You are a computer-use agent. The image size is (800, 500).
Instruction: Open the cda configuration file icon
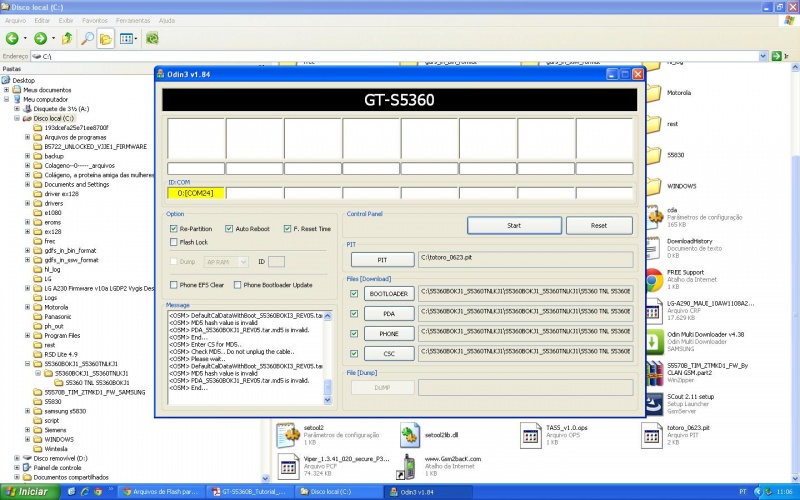(x=654, y=217)
